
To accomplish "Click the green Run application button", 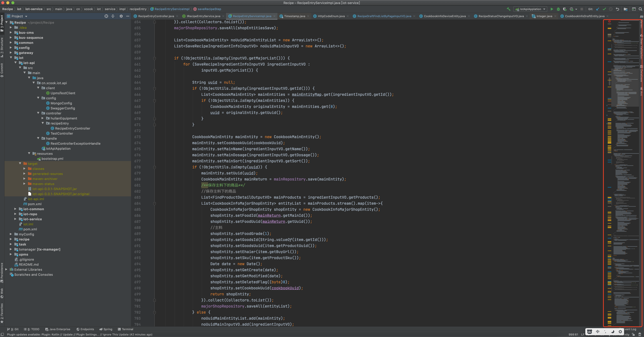I will click(x=552, y=9).
